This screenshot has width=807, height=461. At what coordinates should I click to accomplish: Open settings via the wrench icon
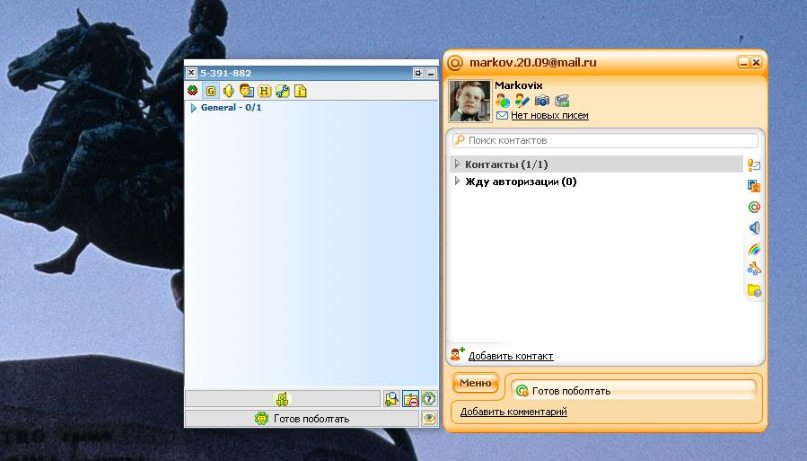tap(283, 91)
